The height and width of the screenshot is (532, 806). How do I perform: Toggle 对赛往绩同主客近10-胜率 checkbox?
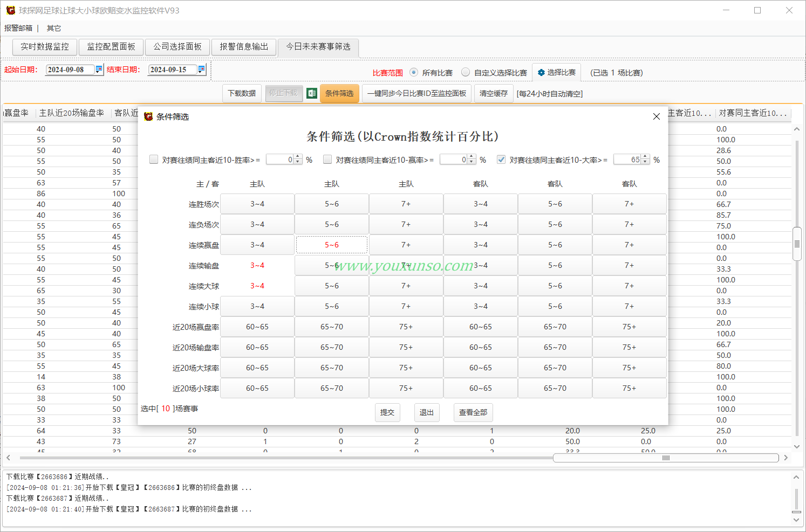tap(154, 160)
